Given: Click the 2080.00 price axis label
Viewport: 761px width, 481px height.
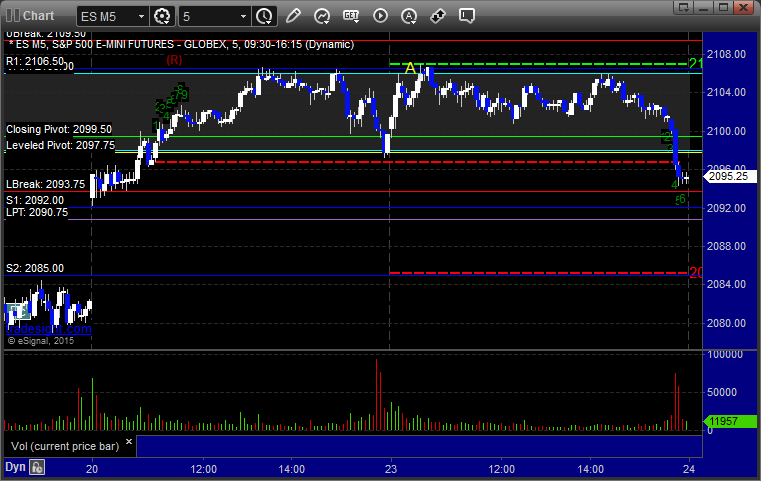Looking at the screenshot, I should [727, 323].
